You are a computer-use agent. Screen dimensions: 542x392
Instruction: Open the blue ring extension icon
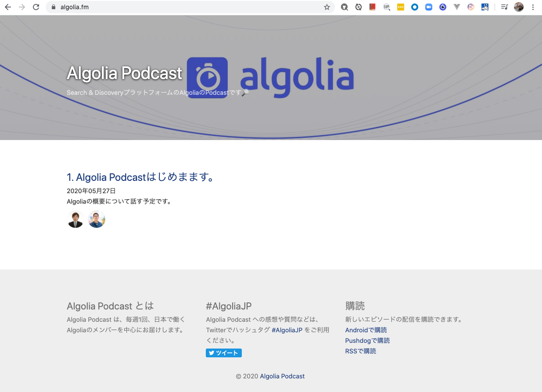click(x=415, y=7)
